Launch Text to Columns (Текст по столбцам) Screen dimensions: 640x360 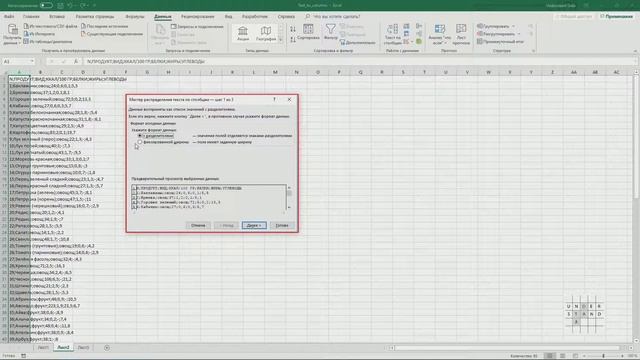[393, 34]
